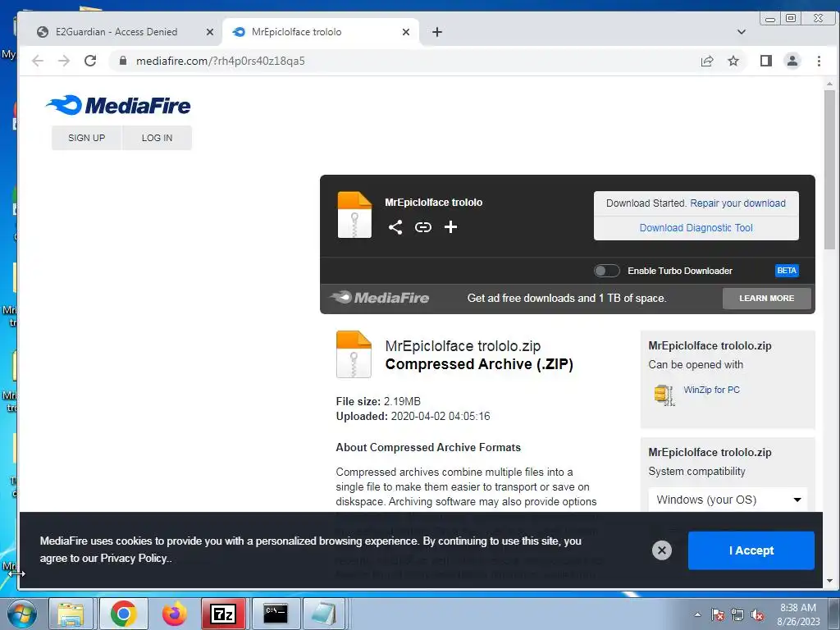Image resolution: width=840 pixels, height=630 pixels.
Task: Click the zip icon beside MrEpiclolface trololo.zip title
Action: (x=354, y=354)
